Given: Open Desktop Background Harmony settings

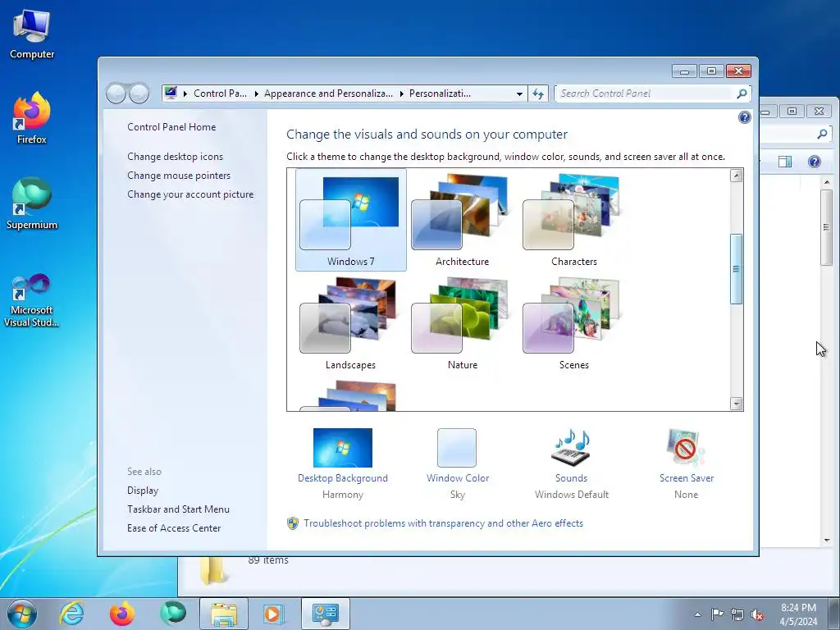Looking at the screenshot, I should [x=343, y=464].
